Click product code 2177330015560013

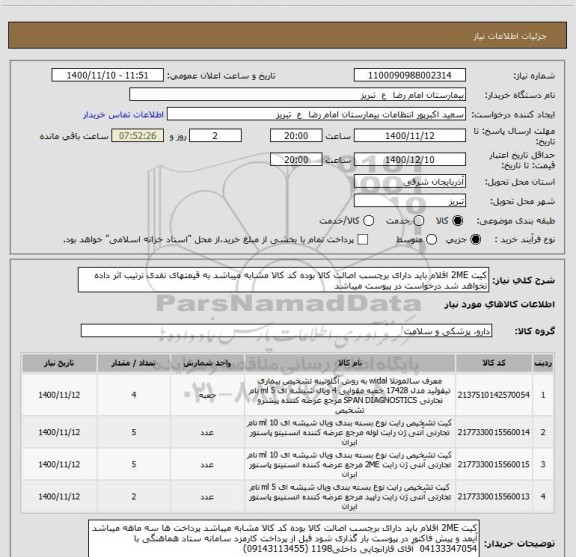pyautogui.click(x=493, y=497)
